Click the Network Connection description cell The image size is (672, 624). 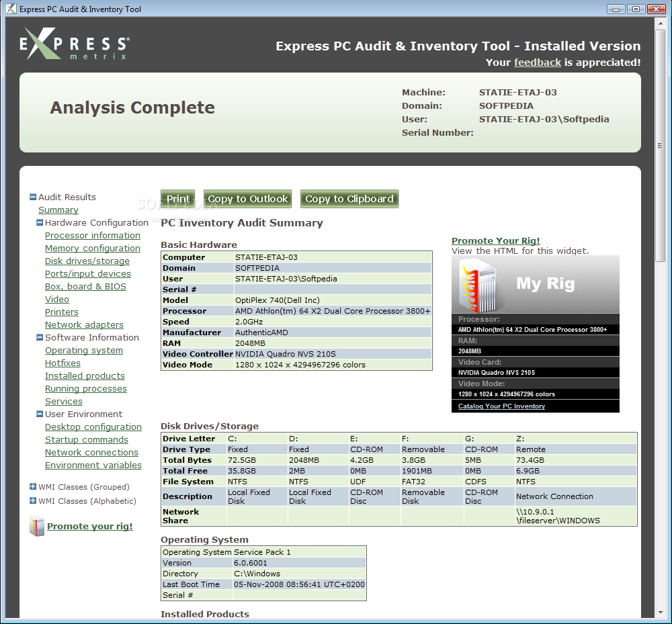click(x=576, y=496)
